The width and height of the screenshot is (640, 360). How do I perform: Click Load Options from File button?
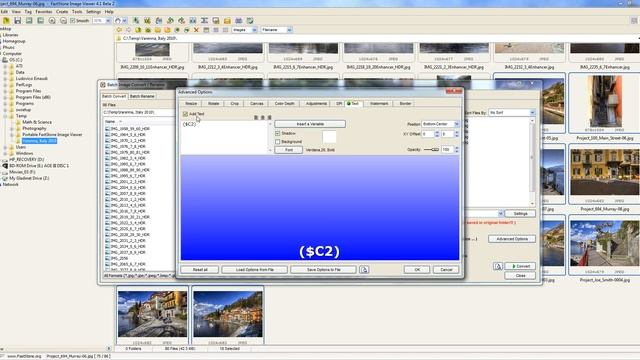coord(255,270)
